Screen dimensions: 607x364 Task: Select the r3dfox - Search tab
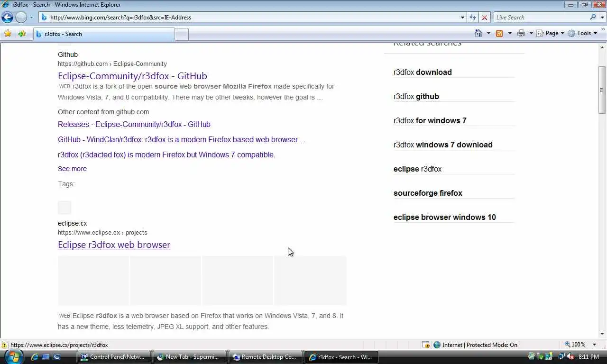click(x=104, y=34)
